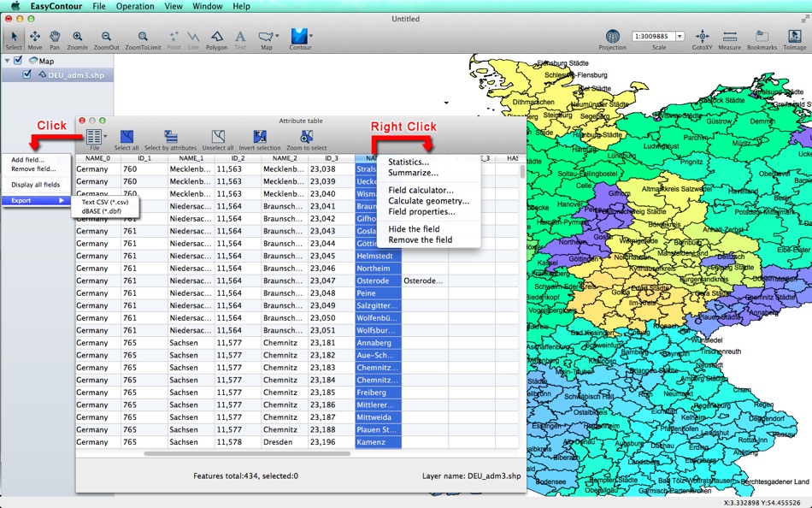Click the Dresden table cell
The image size is (812, 508).
pos(285,442)
